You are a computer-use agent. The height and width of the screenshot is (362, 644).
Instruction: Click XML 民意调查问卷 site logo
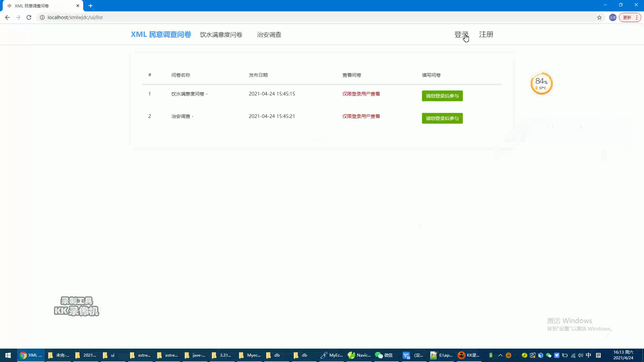tap(161, 35)
